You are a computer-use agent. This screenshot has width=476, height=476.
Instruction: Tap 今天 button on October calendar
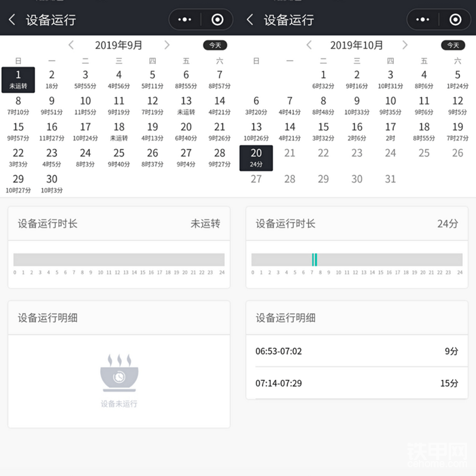pos(453,45)
